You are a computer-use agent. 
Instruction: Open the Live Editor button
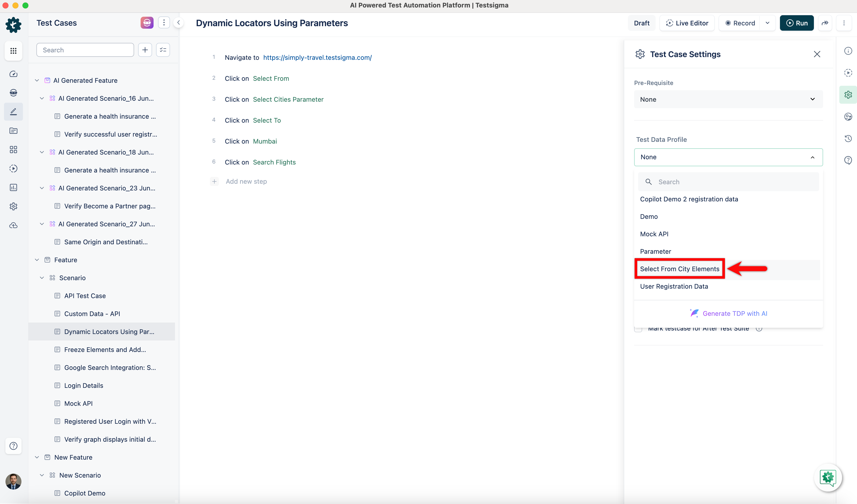(687, 23)
